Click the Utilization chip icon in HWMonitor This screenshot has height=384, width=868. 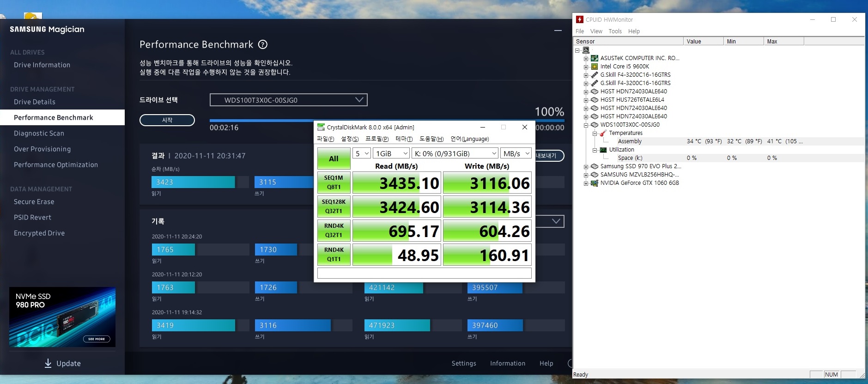pyautogui.click(x=603, y=150)
